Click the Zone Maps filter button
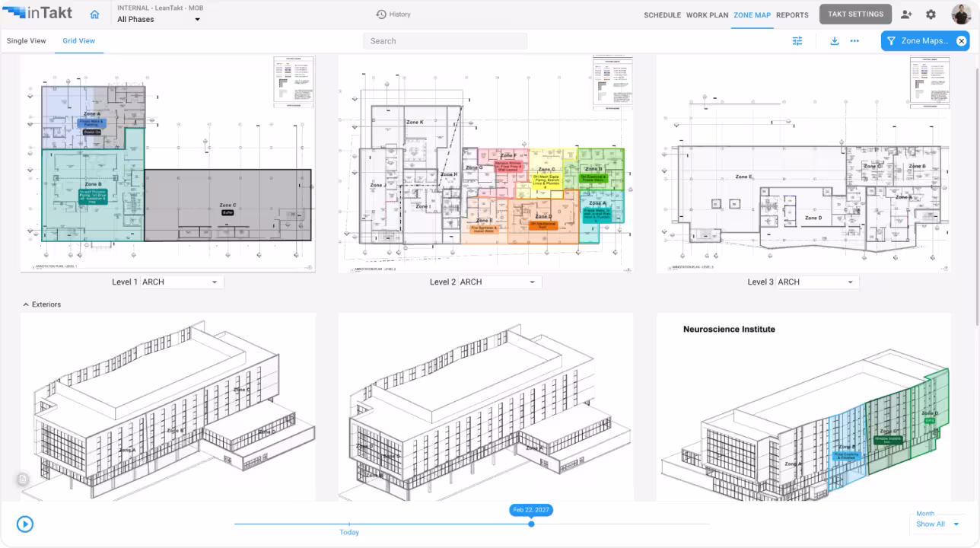Image resolution: width=980 pixels, height=548 pixels. (925, 41)
